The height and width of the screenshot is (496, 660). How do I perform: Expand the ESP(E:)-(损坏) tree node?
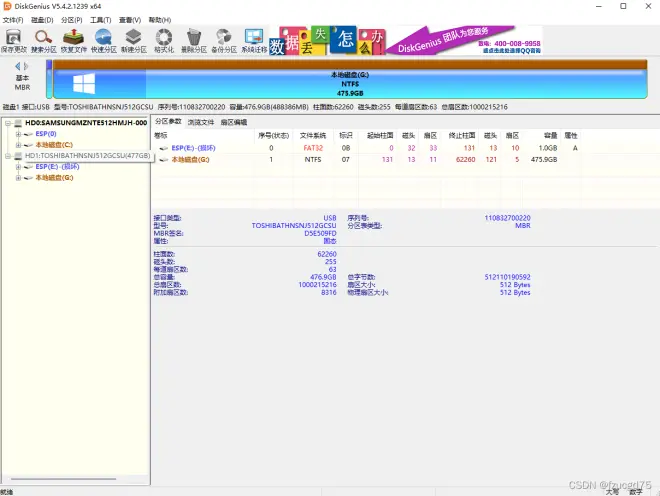[18, 167]
